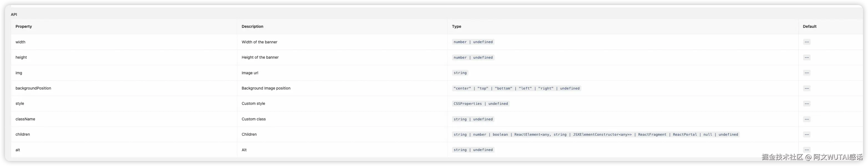Click the img property cell
Image resolution: width=868 pixels, height=166 pixels.
pos(19,73)
